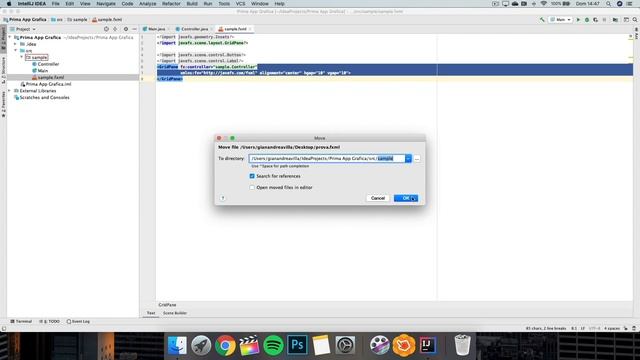Open the Favorites tool window stripe button
Image resolution: width=640 pixels, height=360 pixels.
click(x=3, y=104)
